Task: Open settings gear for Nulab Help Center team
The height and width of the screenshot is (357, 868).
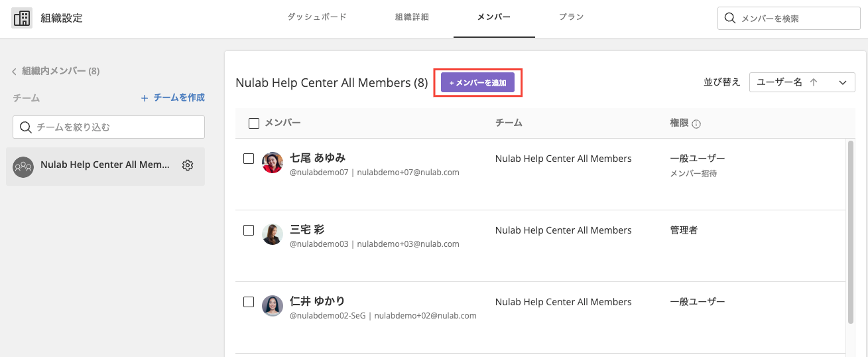Action: 188,165
